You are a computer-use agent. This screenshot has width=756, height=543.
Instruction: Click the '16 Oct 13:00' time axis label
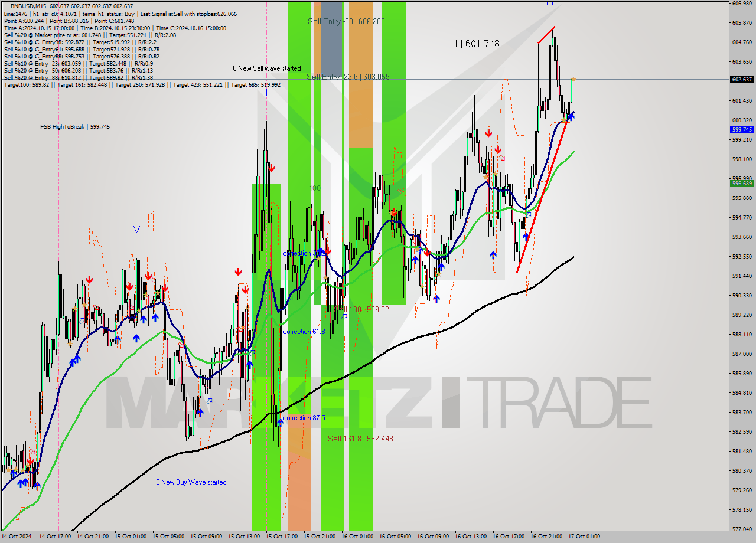click(471, 537)
